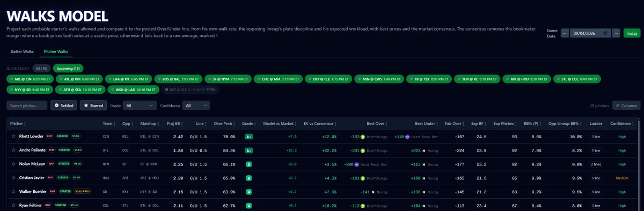Toggle the LAA @ PIT game chip

129,79
